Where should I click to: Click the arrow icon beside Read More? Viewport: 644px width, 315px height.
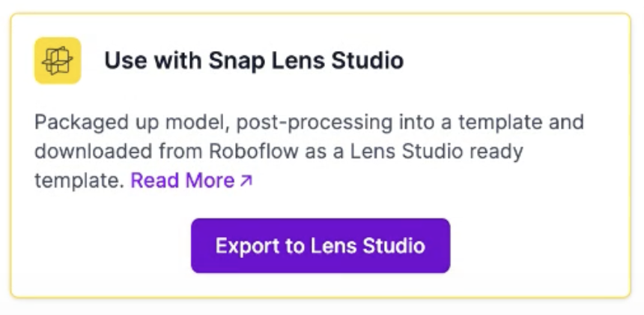[x=246, y=181]
